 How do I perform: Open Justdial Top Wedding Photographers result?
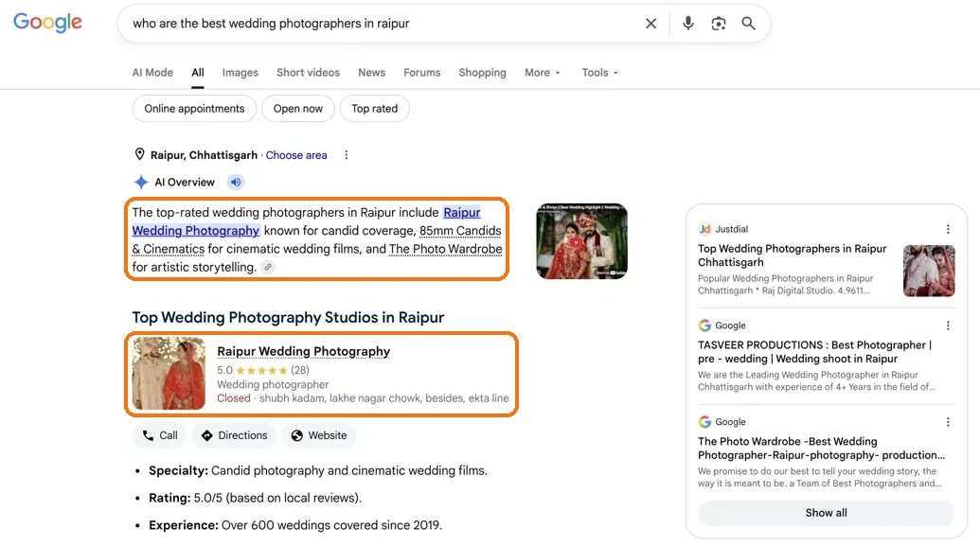792,255
